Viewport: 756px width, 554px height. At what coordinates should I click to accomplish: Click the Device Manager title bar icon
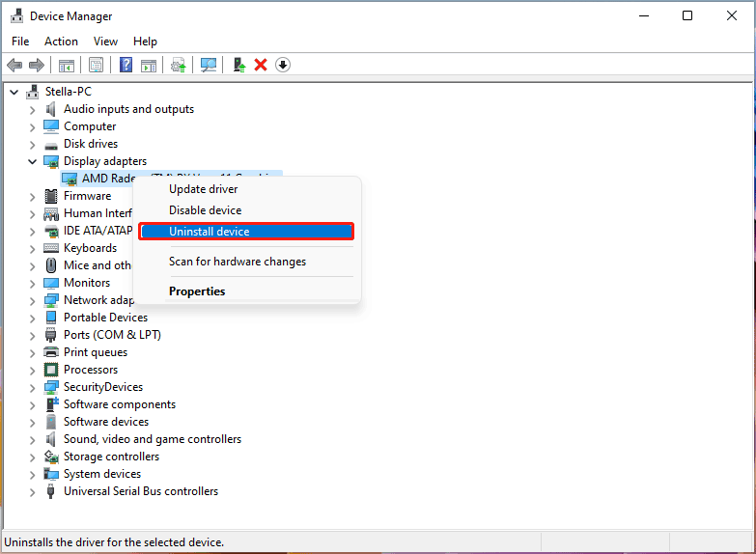tap(16, 15)
